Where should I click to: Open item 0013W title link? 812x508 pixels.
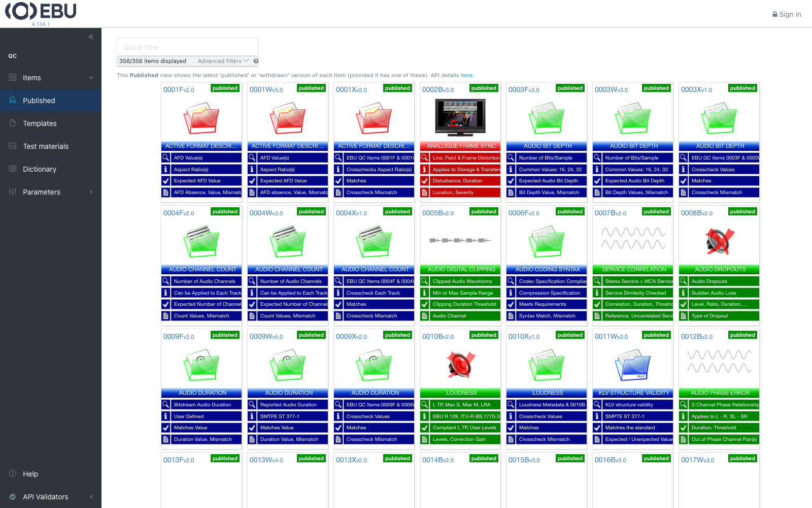point(266,460)
